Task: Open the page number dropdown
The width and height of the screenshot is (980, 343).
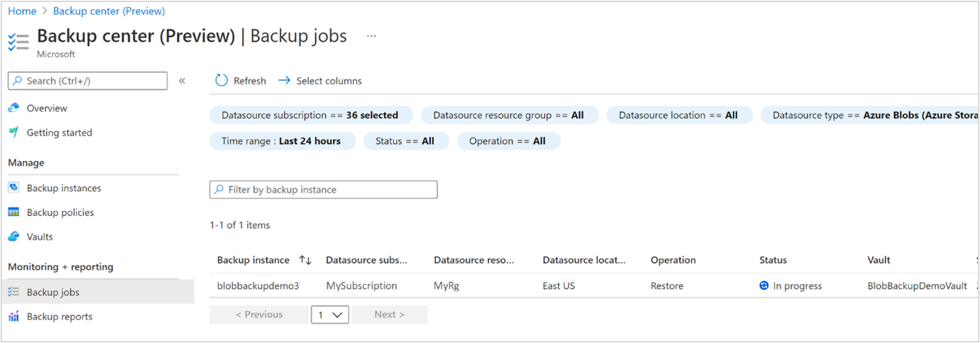Action: tap(330, 315)
